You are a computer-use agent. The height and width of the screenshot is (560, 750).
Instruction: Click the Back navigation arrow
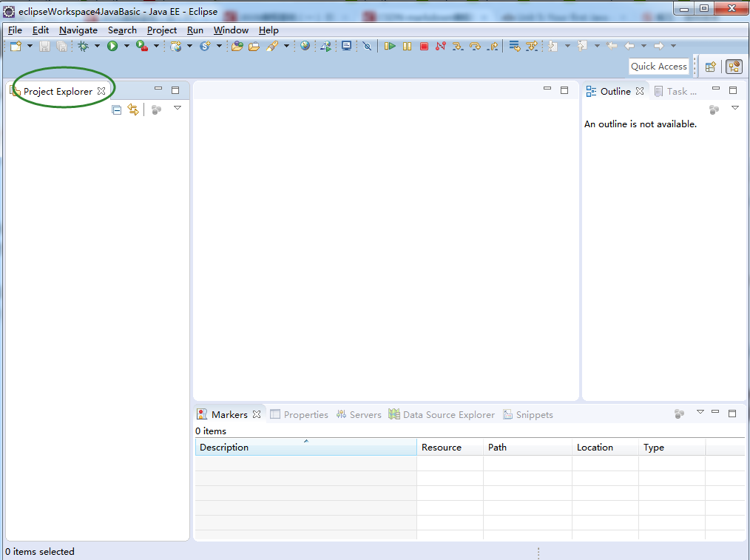point(629,46)
